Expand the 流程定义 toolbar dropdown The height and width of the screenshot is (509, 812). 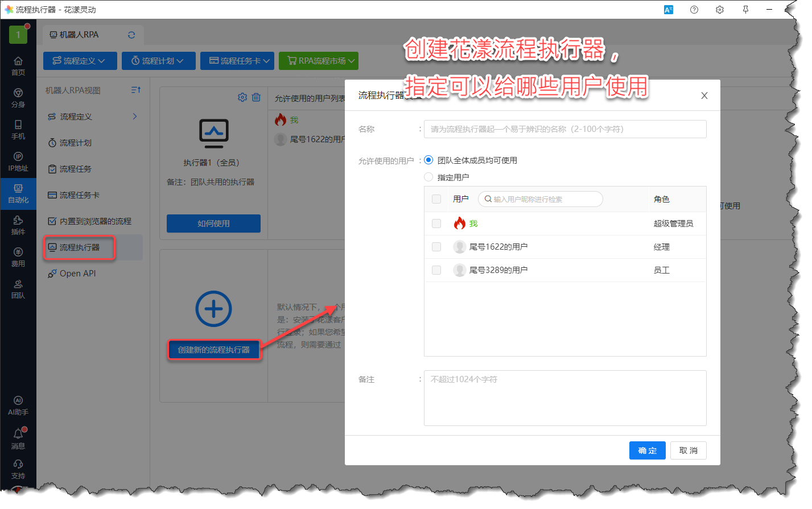pos(80,61)
